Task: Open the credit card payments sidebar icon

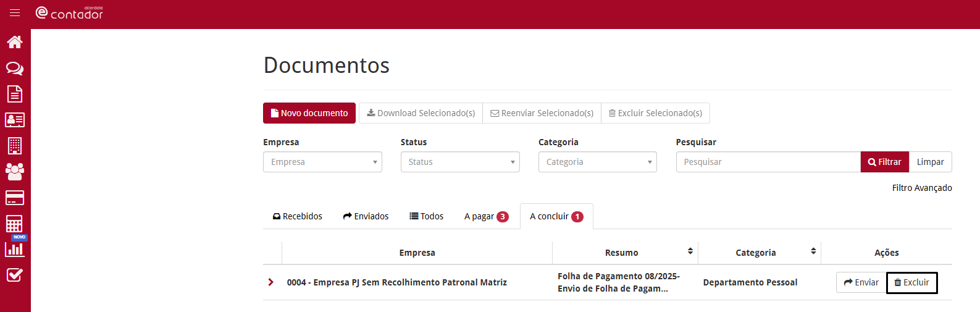Action: coord(15,198)
